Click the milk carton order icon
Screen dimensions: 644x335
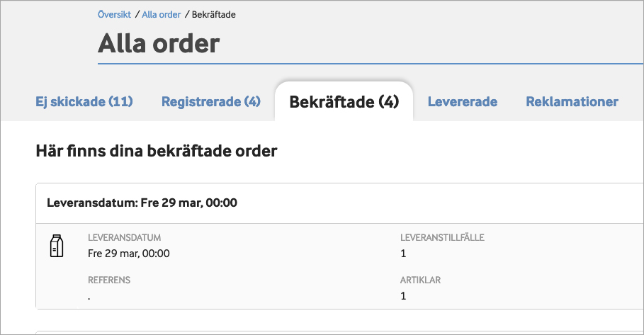point(57,246)
